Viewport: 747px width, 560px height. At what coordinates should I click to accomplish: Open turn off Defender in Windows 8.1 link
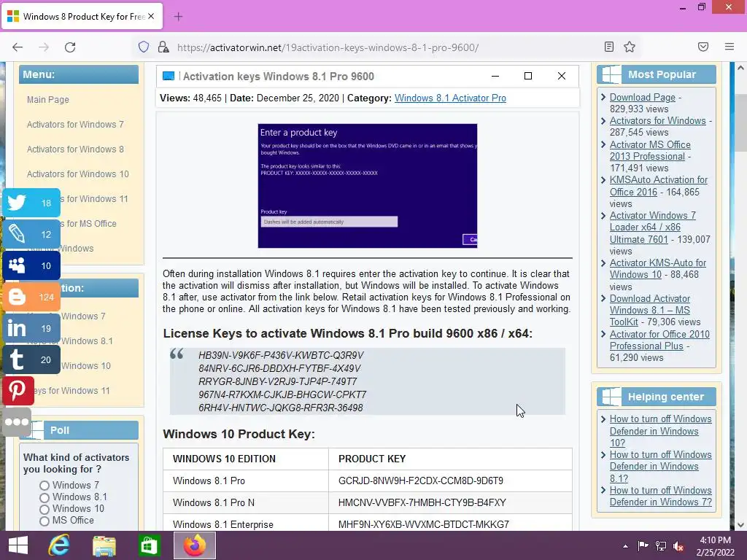(660, 467)
